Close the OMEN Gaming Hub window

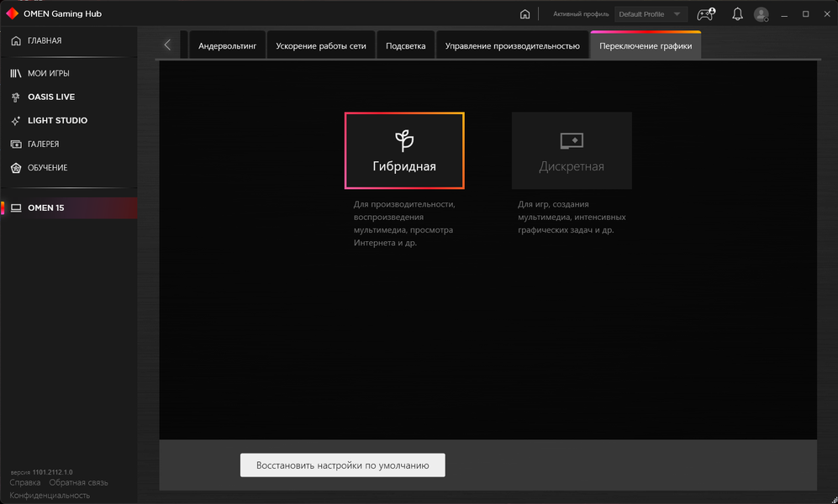click(827, 14)
